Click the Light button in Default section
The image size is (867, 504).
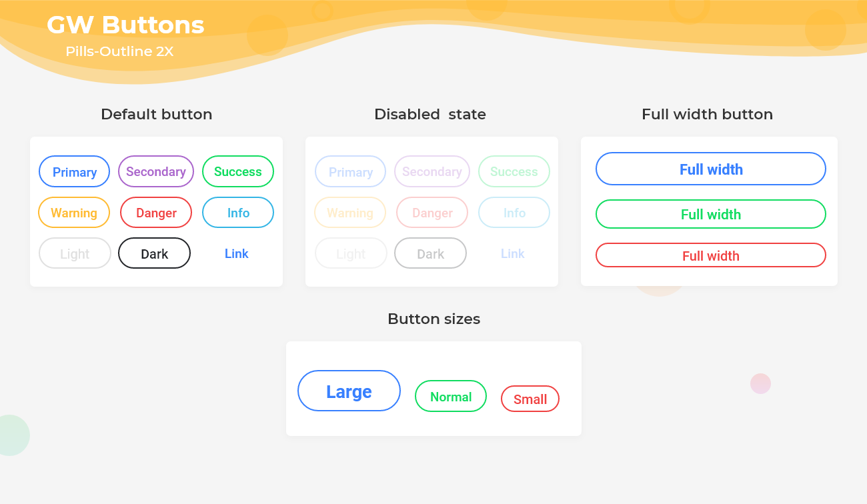point(75,253)
